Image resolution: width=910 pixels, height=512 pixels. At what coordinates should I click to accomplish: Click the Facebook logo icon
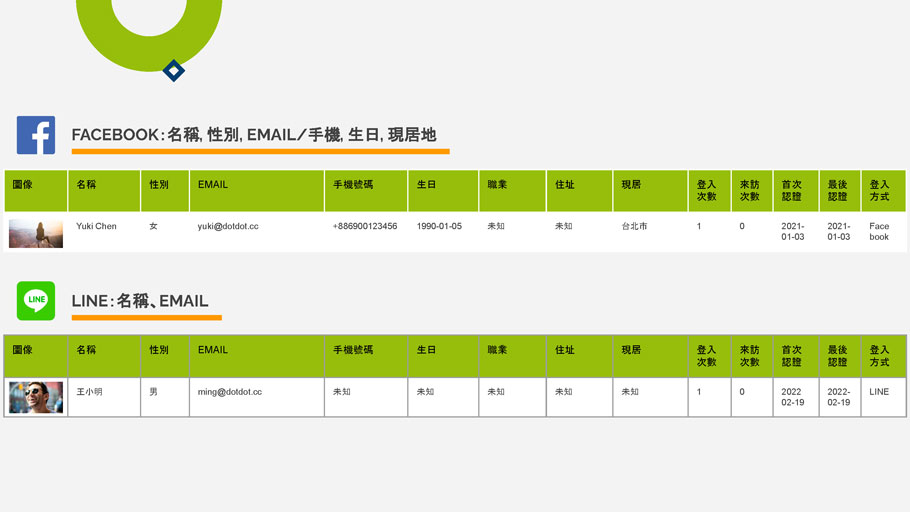pos(36,135)
